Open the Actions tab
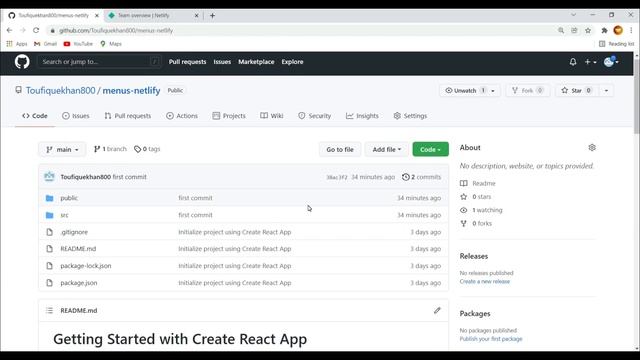 pos(182,116)
